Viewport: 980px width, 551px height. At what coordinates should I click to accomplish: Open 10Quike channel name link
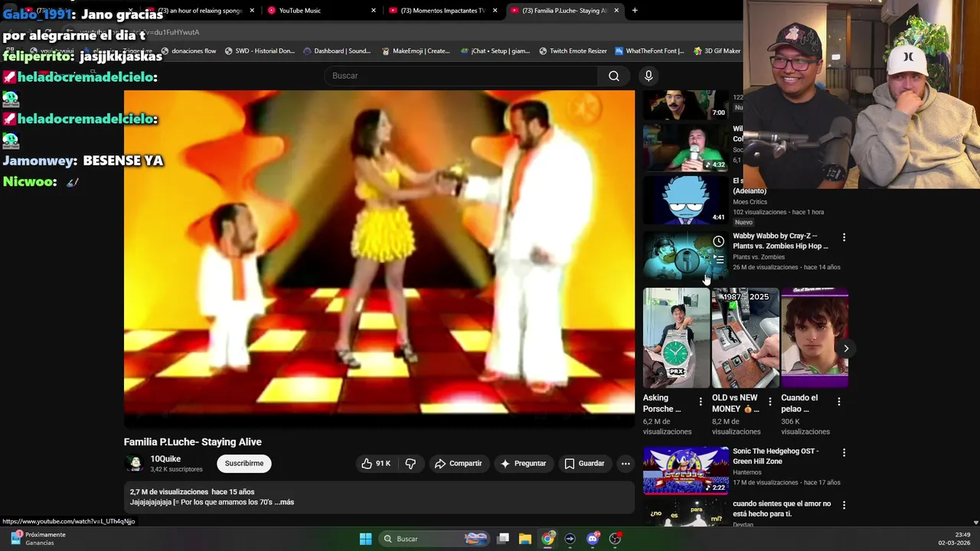tap(165, 458)
